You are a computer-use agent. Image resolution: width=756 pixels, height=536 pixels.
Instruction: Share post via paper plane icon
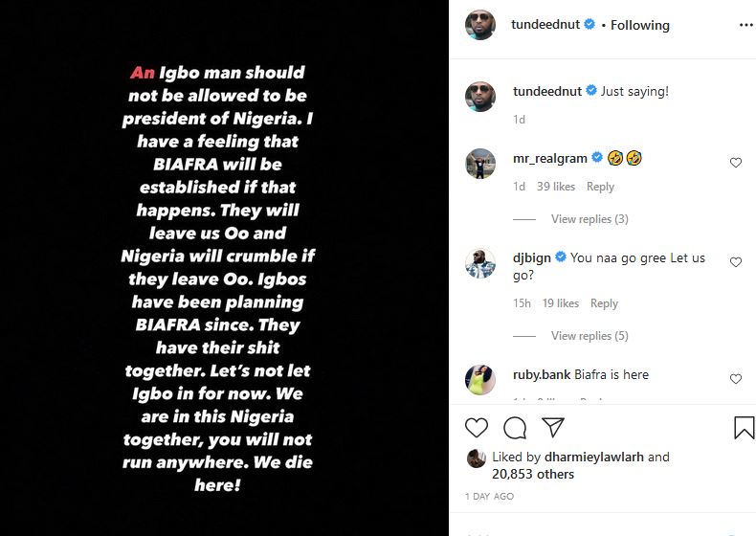tap(553, 427)
